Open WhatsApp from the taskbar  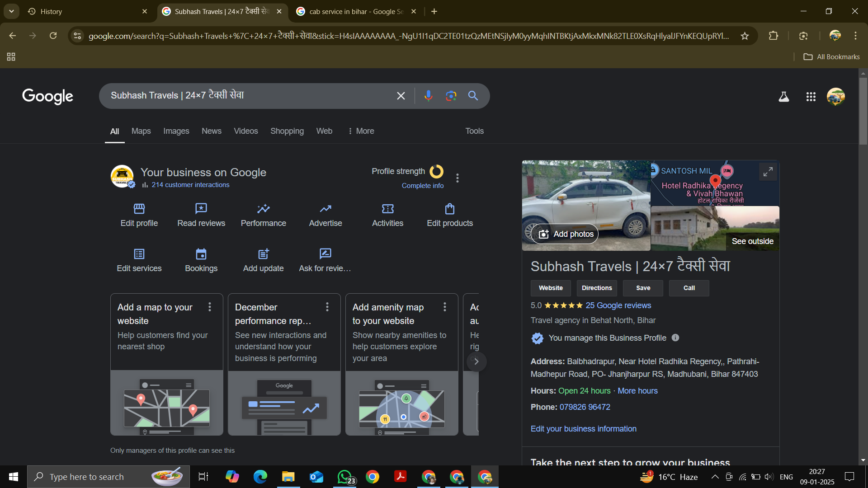pos(345,477)
